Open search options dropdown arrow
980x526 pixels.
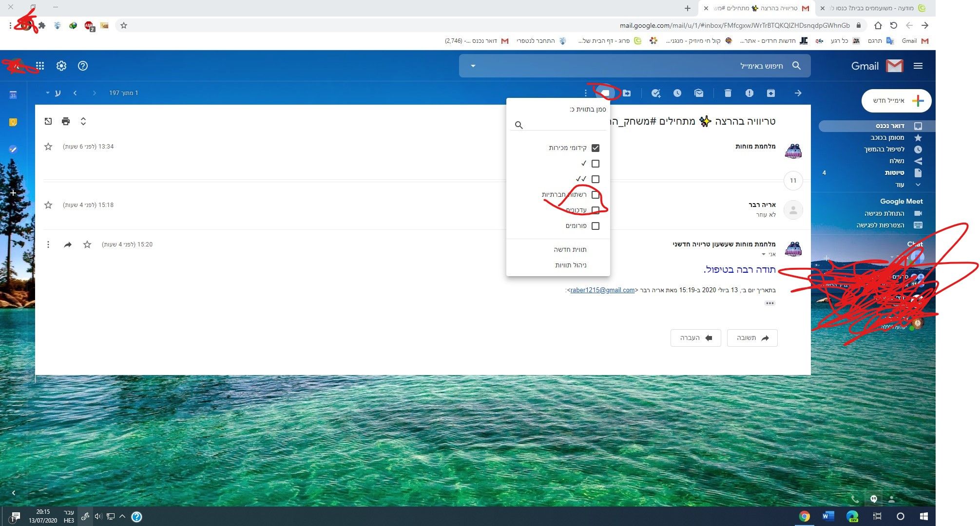tap(473, 66)
